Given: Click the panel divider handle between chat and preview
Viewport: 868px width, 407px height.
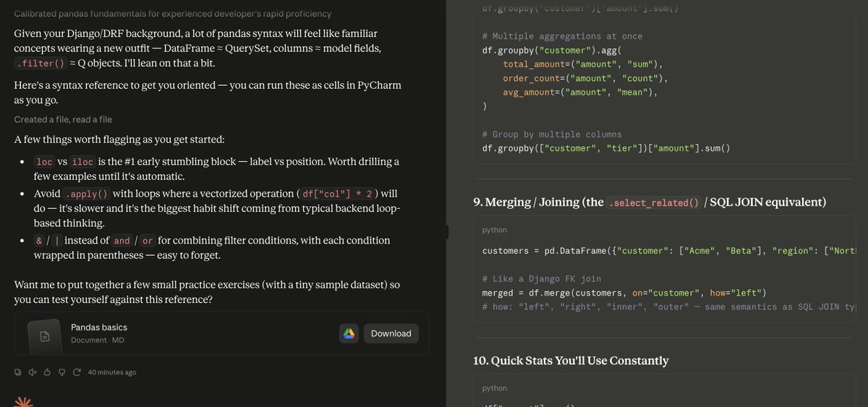Looking at the screenshot, I should point(446,231).
